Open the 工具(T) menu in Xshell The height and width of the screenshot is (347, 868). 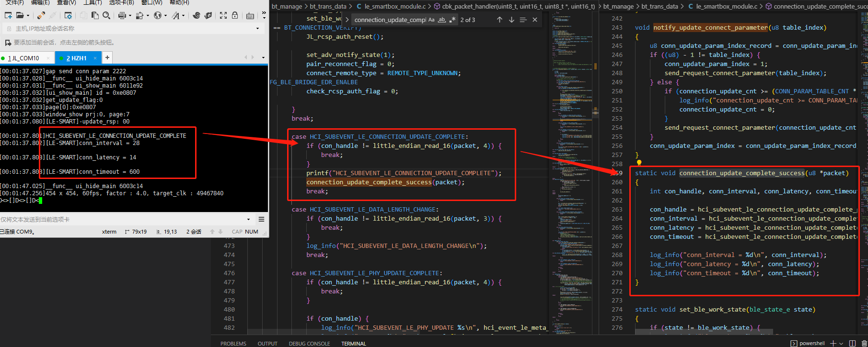(x=93, y=2)
